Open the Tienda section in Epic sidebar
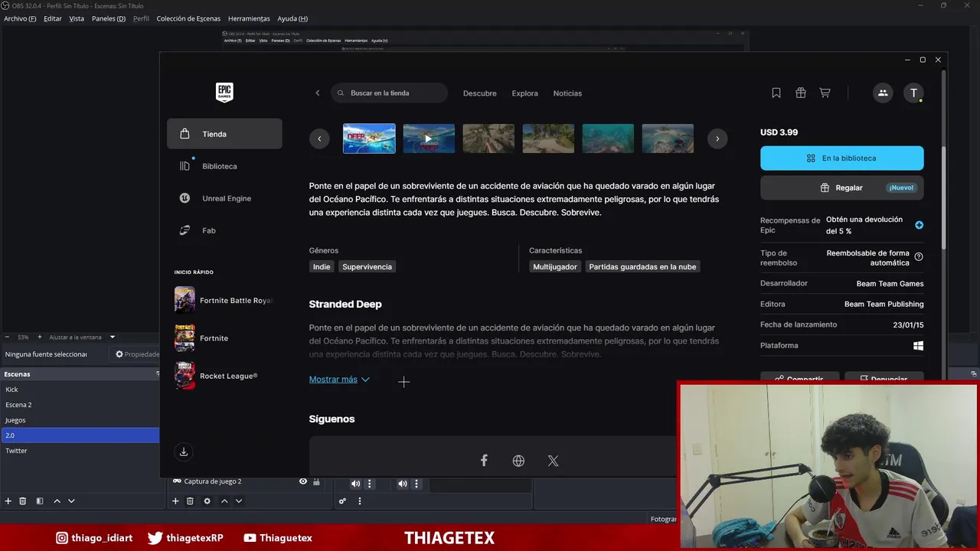 point(224,134)
